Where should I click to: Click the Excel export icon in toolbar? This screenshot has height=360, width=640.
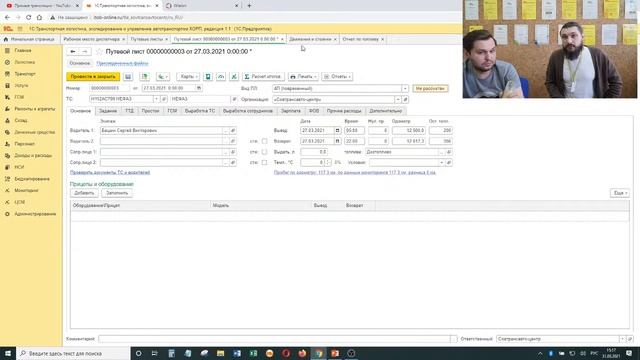(x=234, y=76)
